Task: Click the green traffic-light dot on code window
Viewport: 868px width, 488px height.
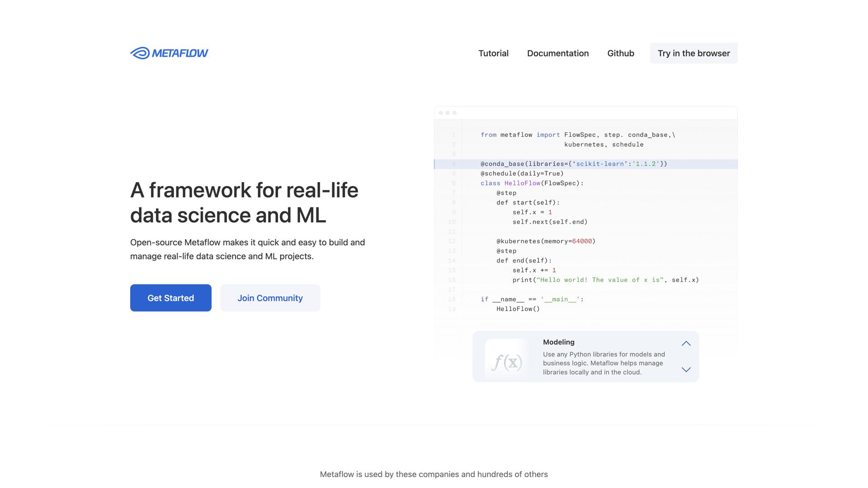Action: [454, 113]
